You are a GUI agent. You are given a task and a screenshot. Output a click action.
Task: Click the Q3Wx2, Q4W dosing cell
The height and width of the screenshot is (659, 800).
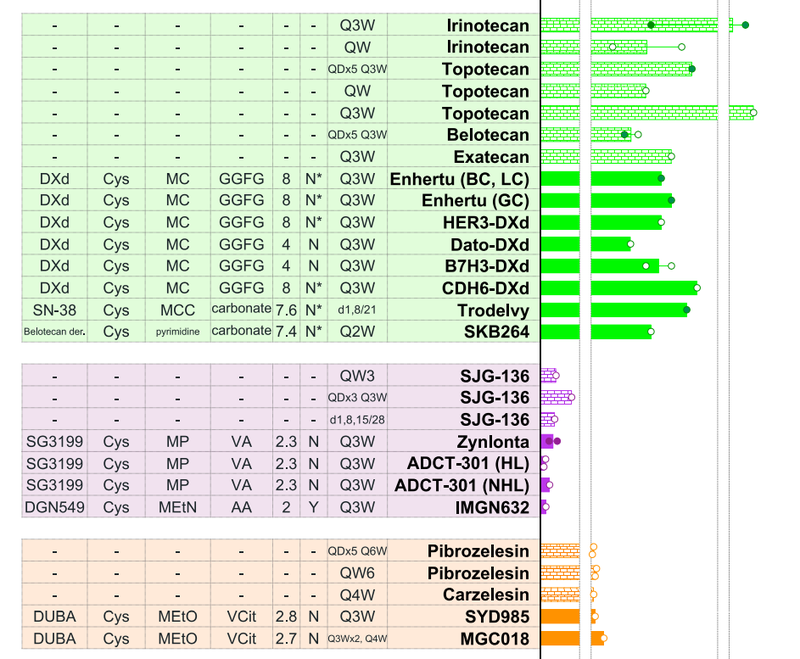pyautogui.click(x=357, y=638)
